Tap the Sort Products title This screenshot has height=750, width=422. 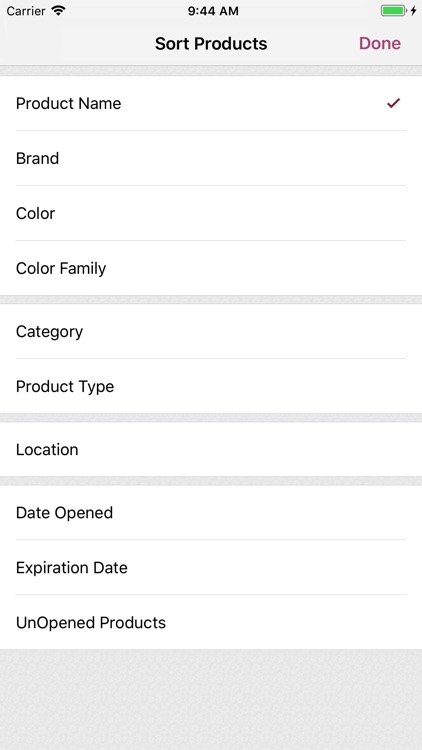click(211, 44)
